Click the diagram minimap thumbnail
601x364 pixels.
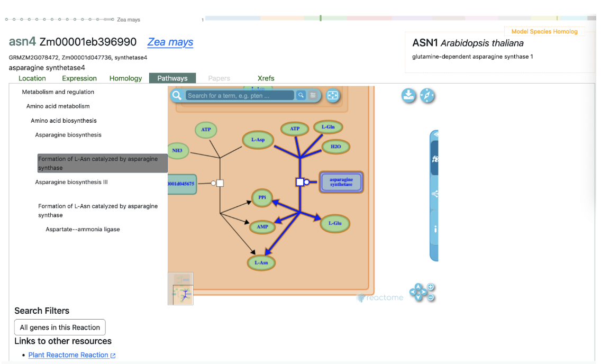[180, 289]
